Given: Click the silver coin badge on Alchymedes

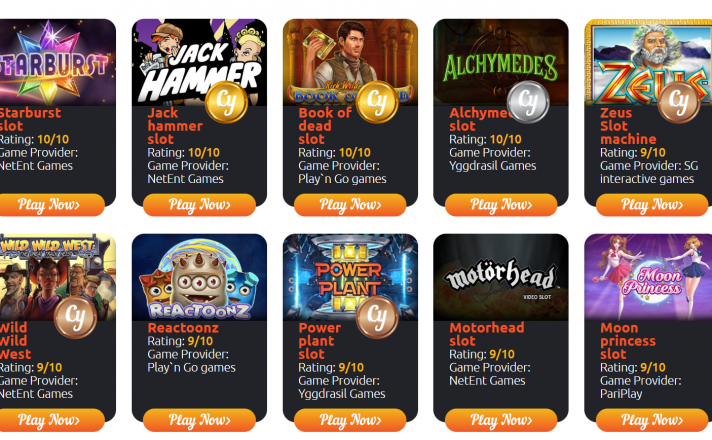Looking at the screenshot, I should click(x=528, y=102).
